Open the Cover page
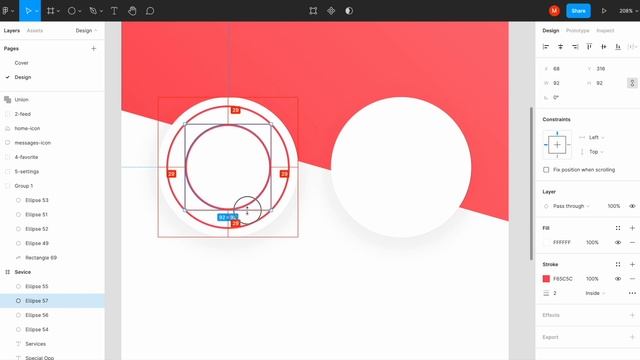Viewport: 640px width, 360px height. (x=21, y=63)
